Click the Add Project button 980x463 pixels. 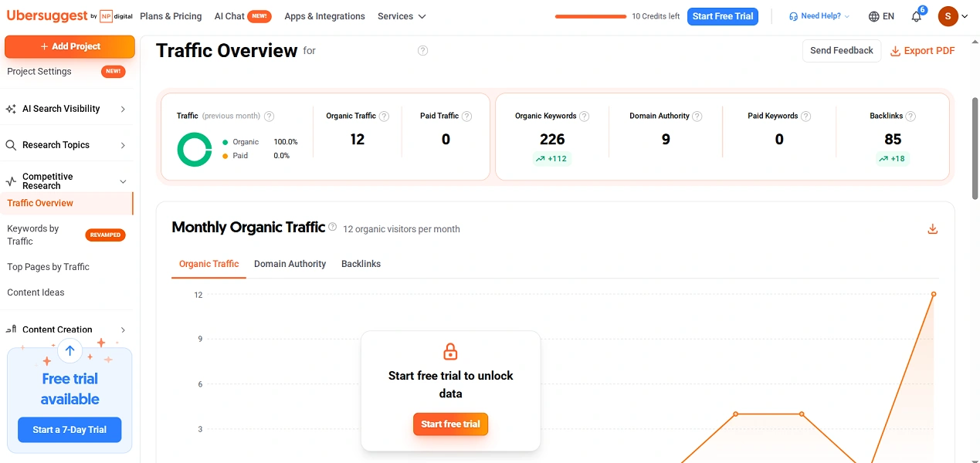click(x=70, y=46)
